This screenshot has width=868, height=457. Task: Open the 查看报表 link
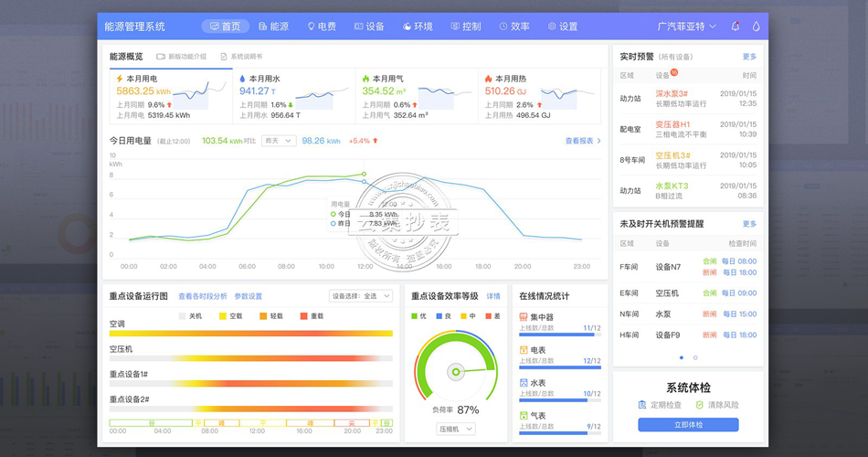point(583,141)
